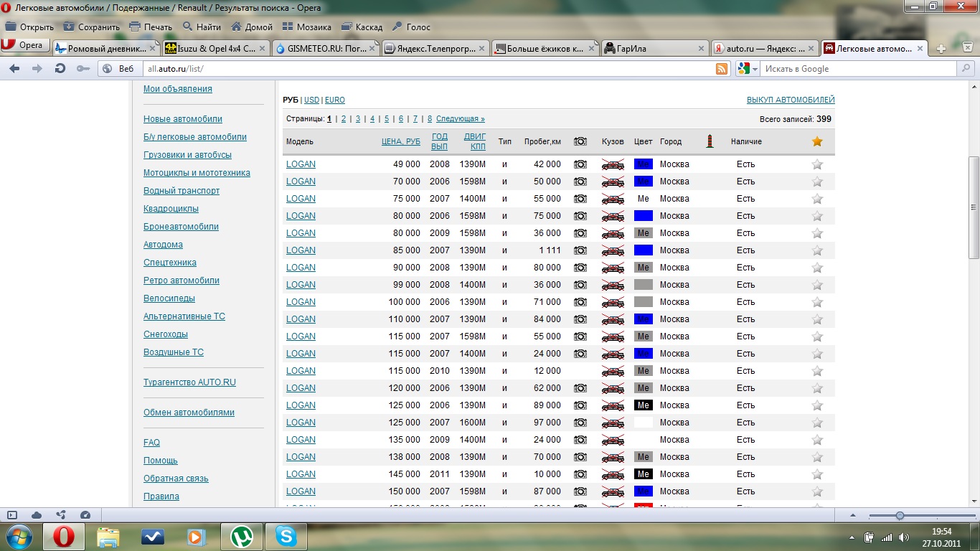Open the Opera Unite icon in status bar
This screenshot has height=551, width=980.
tap(61, 515)
